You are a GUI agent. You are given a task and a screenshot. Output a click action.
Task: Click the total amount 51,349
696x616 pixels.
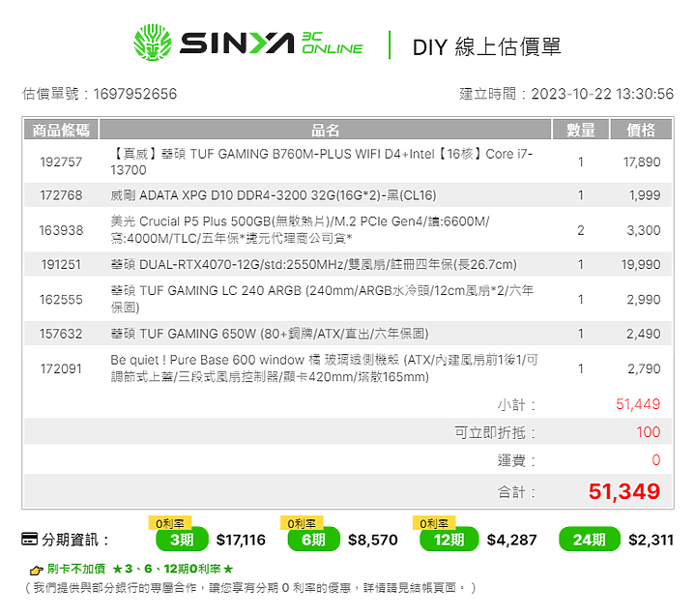click(x=624, y=491)
